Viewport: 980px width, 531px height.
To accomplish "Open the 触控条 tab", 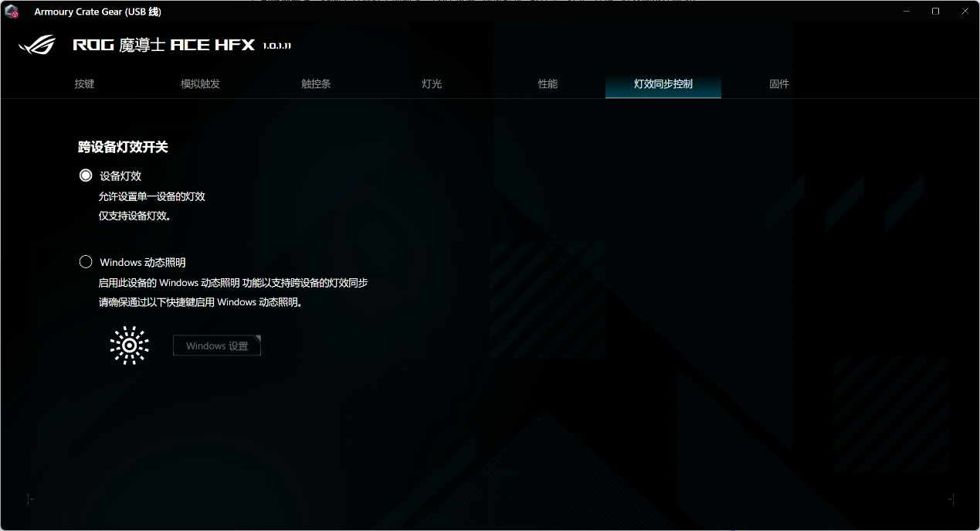I will (x=316, y=83).
